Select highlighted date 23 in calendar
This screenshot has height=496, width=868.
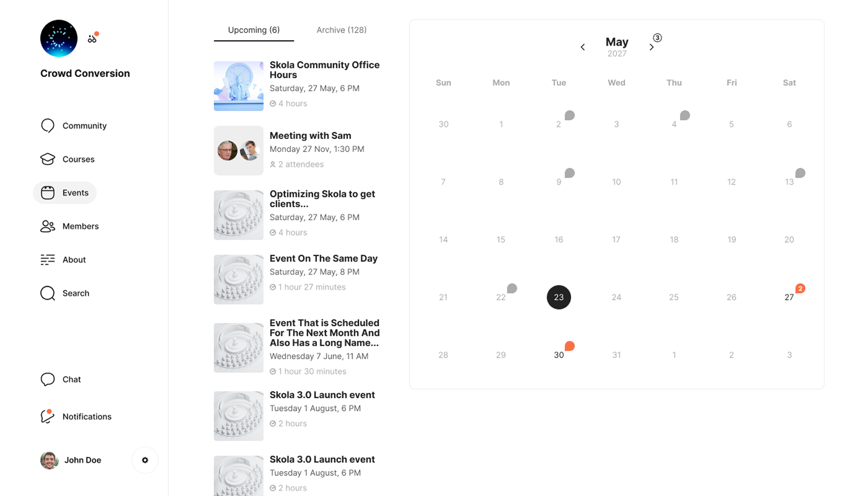point(559,297)
